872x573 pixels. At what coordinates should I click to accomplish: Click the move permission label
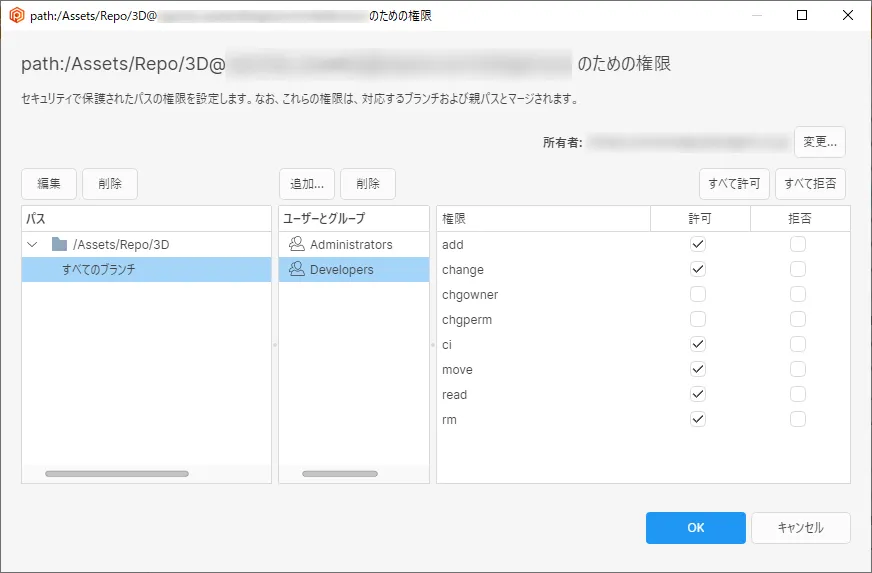coord(457,369)
